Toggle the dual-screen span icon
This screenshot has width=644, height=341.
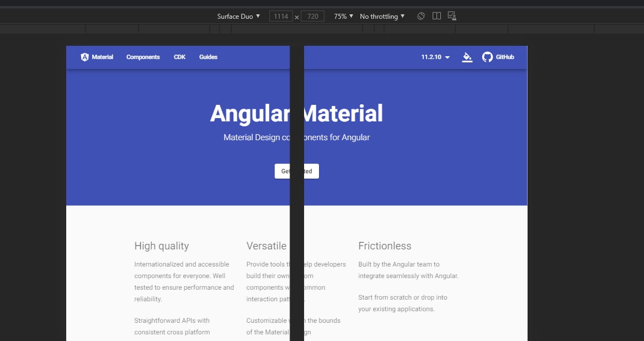[x=437, y=16]
